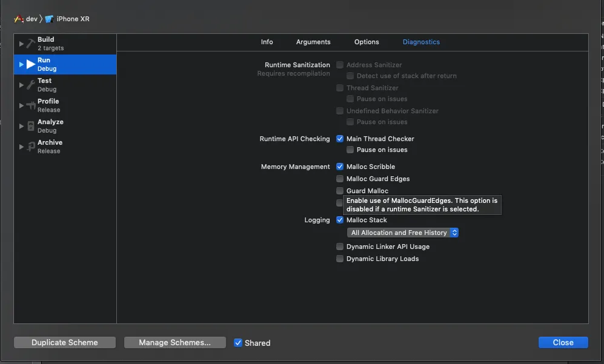The image size is (604, 364).
Task: Open the All Allocation and Free History dropdown
Action: (402, 233)
